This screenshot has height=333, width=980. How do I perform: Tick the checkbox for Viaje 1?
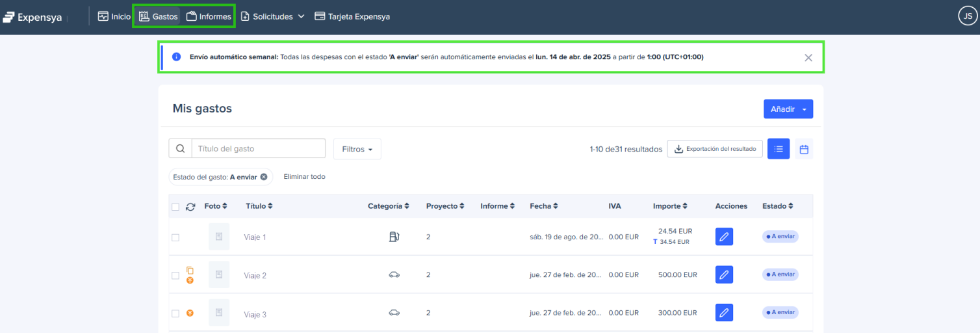point(175,237)
